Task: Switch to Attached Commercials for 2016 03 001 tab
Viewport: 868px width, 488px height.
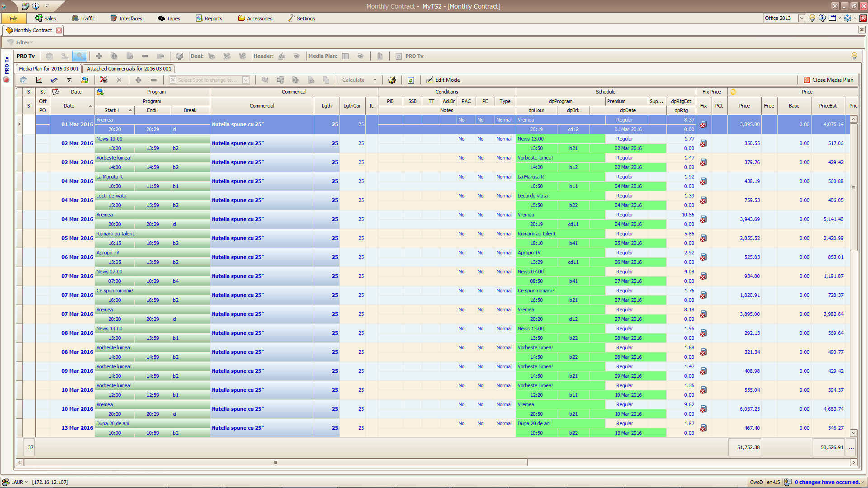Action: [129, 69]
